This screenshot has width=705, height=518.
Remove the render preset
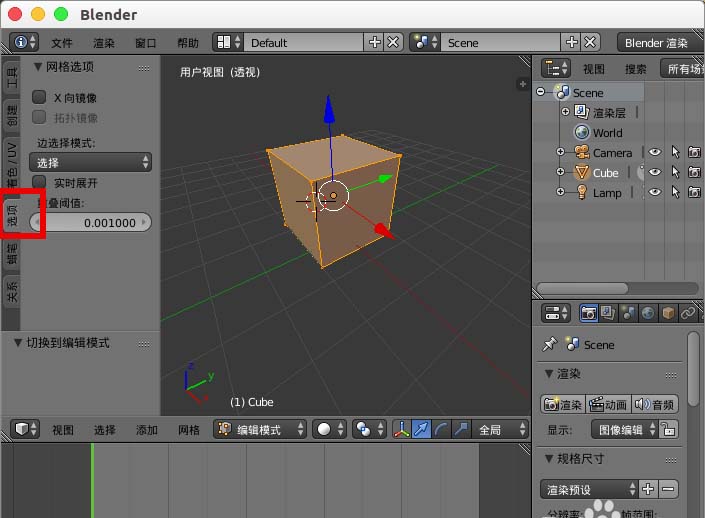(668, 489)
